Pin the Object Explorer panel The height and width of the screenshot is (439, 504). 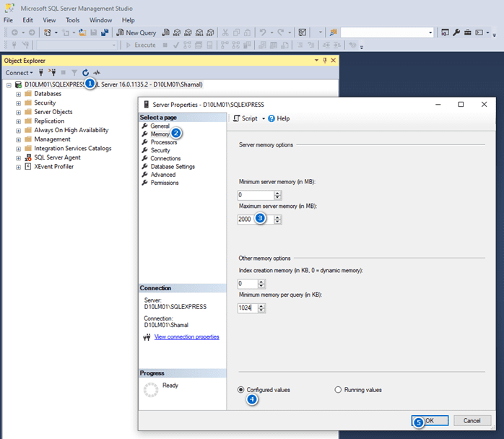(x=325, y=61)
